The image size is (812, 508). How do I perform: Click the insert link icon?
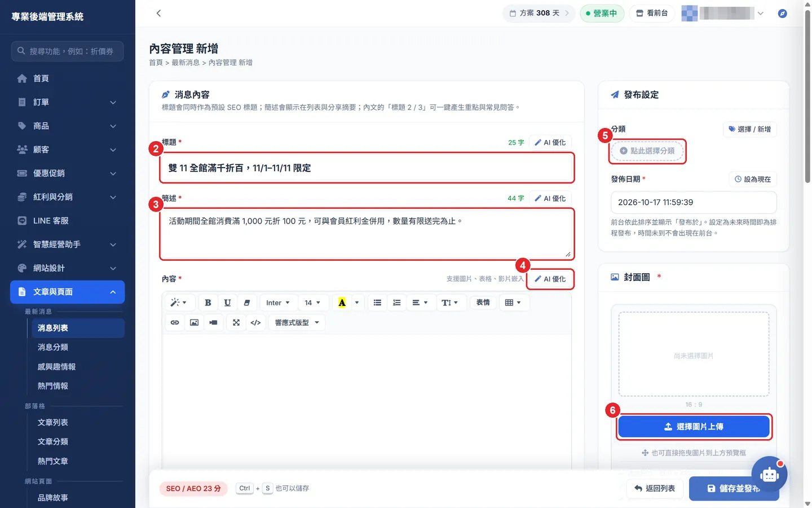(x=175, y=322)
